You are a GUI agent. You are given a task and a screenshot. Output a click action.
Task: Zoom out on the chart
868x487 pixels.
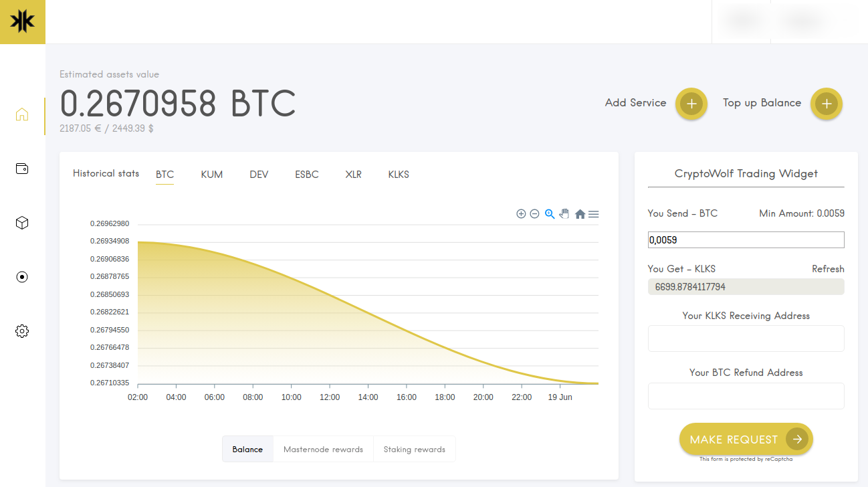pyautogui.click(x=534, y=214)
